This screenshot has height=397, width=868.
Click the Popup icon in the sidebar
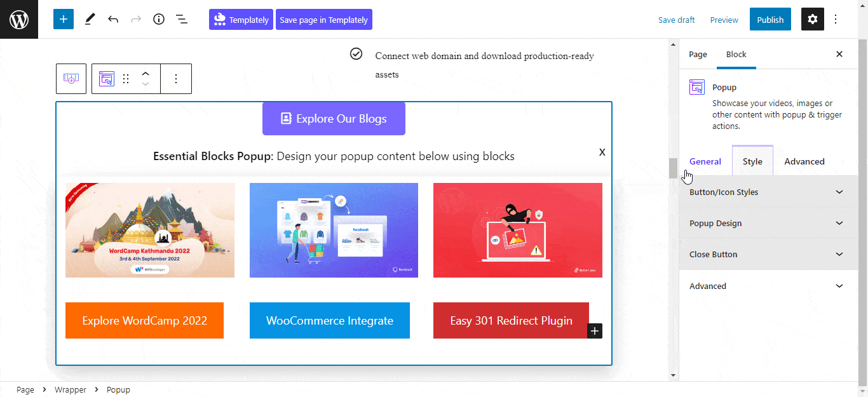click(x=697, y=88)
